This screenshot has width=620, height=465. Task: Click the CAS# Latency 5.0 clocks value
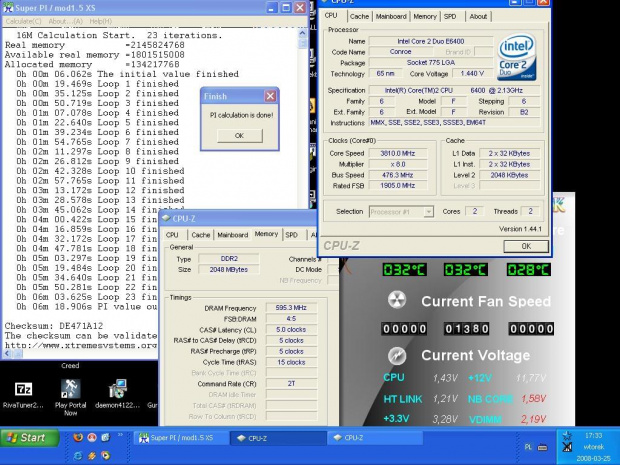(x=291, y=329)
